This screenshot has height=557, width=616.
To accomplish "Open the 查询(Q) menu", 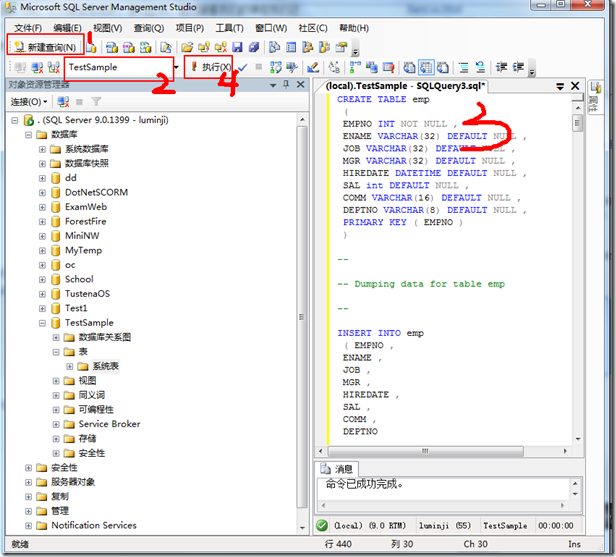I will [148, 28].
